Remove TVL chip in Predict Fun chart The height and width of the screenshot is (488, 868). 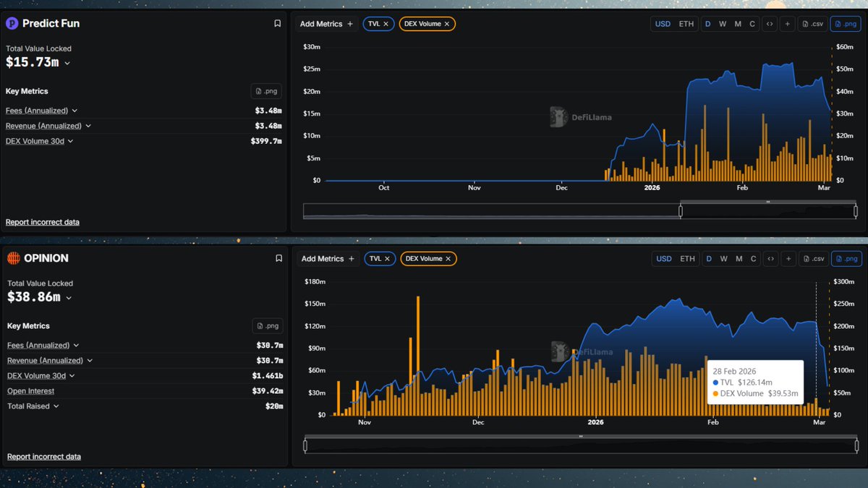point(386,24)
